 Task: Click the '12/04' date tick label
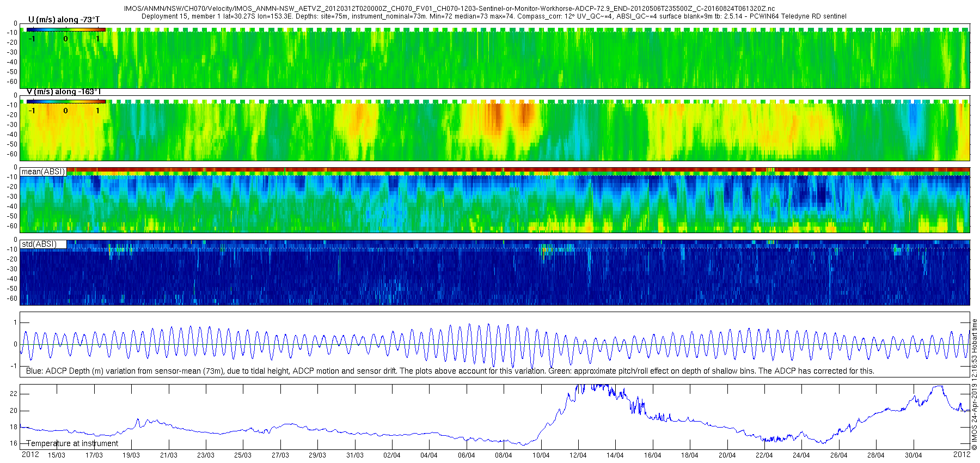(x=578, y=455)
